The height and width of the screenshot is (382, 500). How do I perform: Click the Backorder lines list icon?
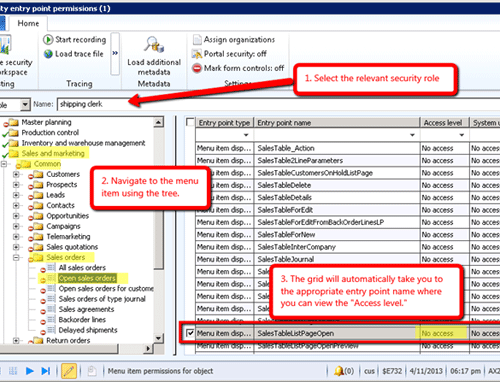point(51,319)
